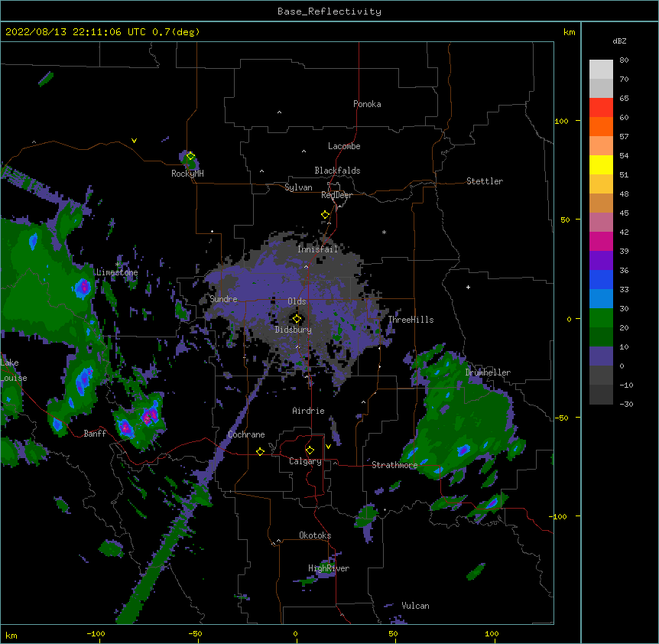Select the bright green 30-20 dBZ legend swatch

(601, 318)
